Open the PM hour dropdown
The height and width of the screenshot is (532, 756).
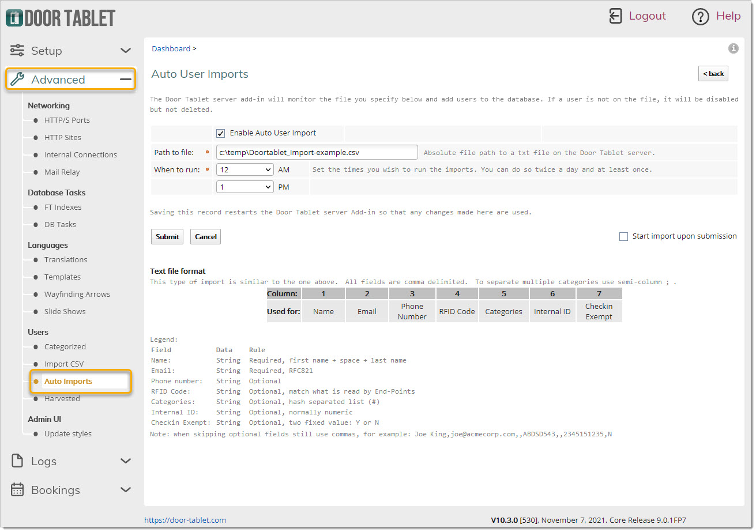click(x=245, y=187)
